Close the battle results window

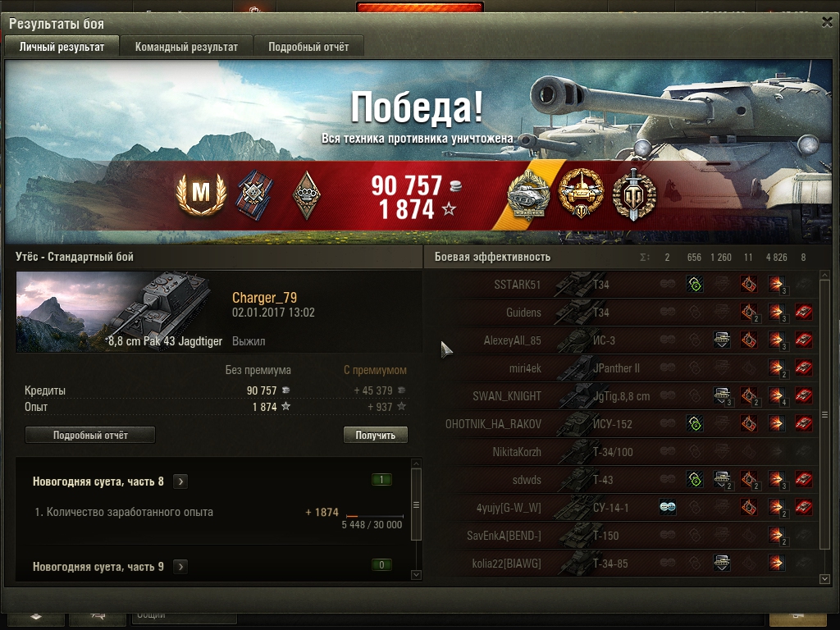click(x=827, y=22)
